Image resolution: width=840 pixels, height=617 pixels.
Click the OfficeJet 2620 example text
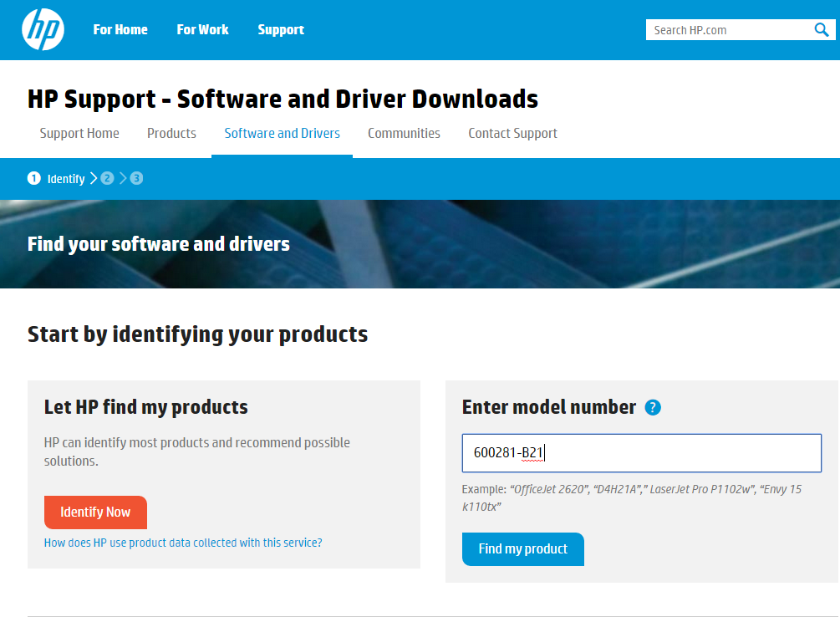548,489
